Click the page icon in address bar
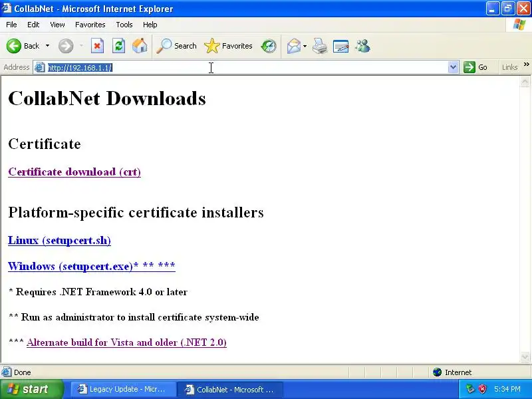The width and height of the screenshot is (532, 399). click(x=40, y=68)
